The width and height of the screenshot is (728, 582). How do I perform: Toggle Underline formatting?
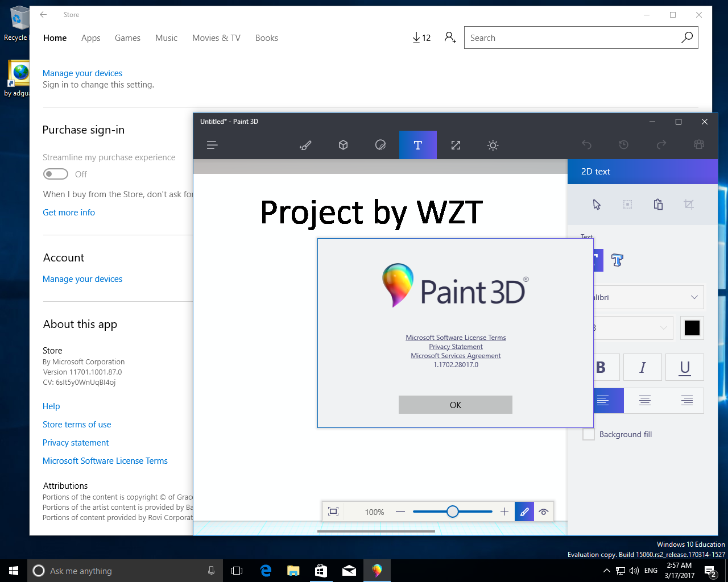pyautogui.click(x=685, y=368)
